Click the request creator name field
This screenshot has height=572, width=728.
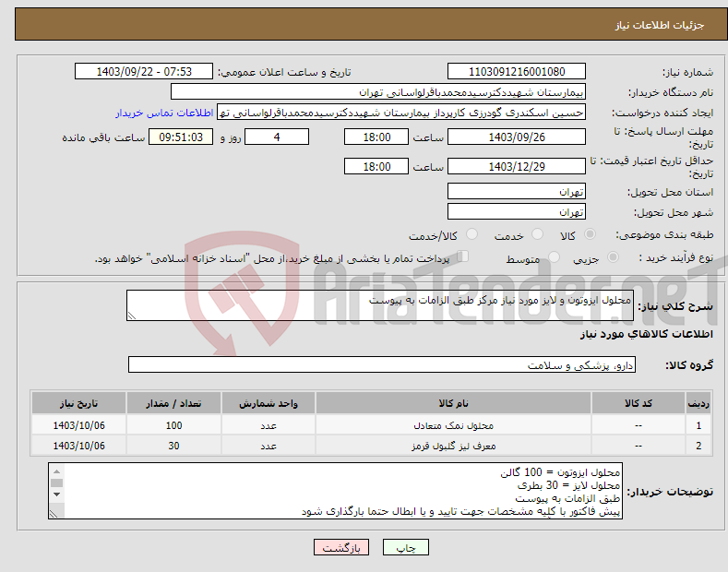pos(401,113)
